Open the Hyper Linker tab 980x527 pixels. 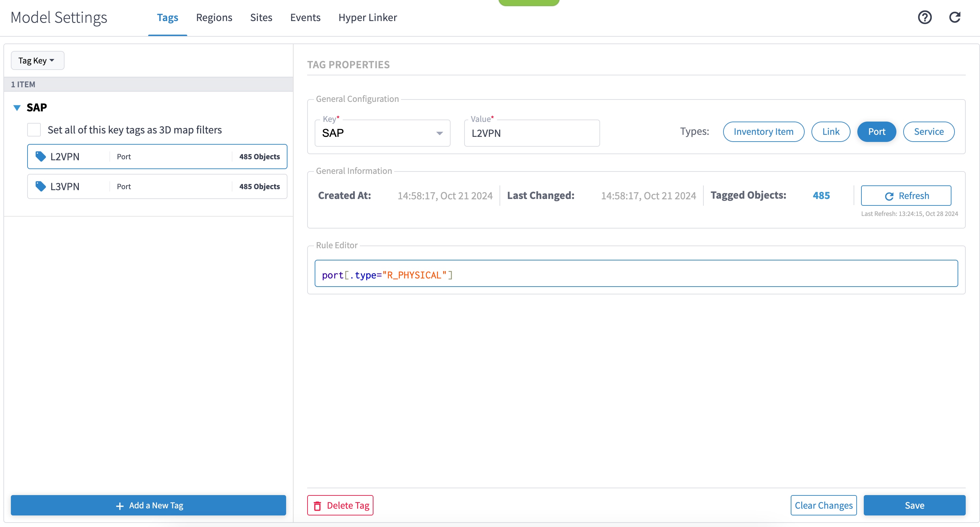[x=368, y=18]
